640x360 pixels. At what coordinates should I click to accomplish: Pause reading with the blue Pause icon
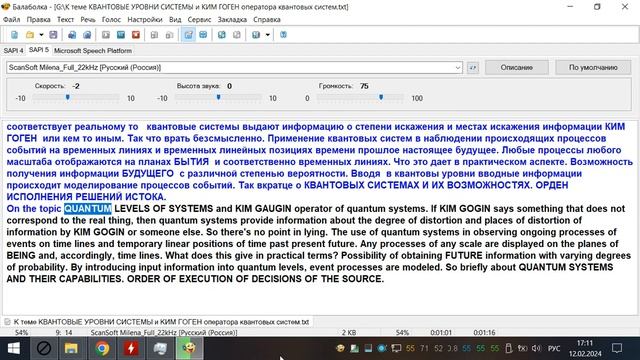[121, 35]
